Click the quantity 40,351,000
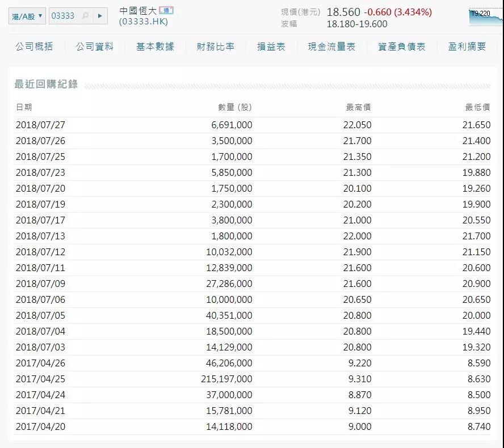Image resolution: width=504 pixels, height=448 pixels. pyautogui.click(x=229, y=315)
